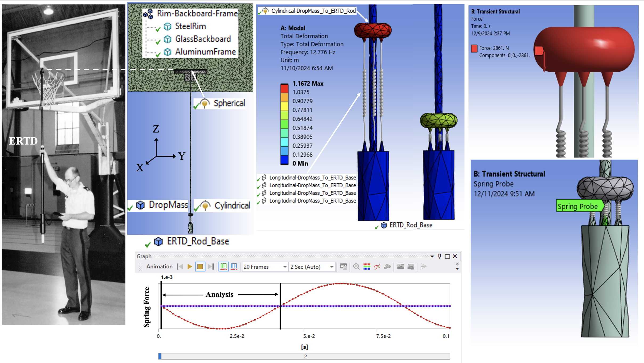The width and height of the screenshot is (644, 363).
Task: Click the red Force legend swatch
Action: tap(474, 49)
